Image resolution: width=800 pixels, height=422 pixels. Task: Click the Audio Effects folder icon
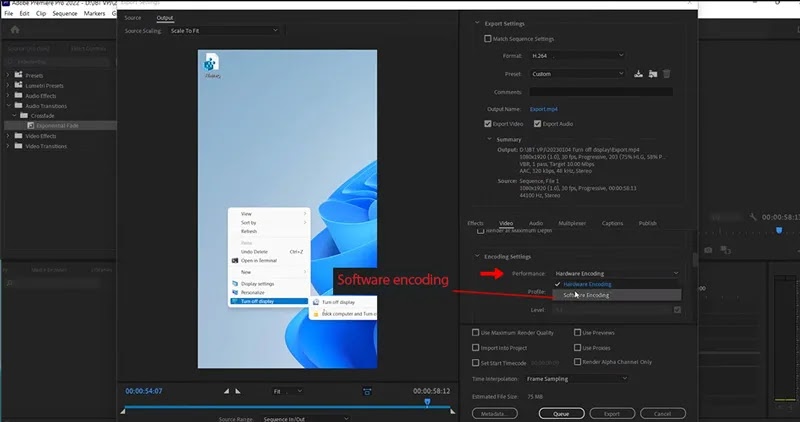[19, 95]
